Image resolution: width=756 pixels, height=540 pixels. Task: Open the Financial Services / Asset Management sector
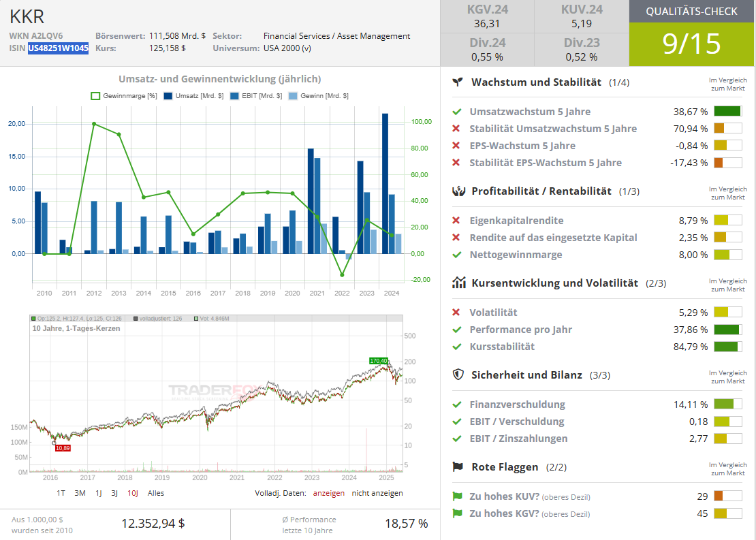click(x=336, y=36)
